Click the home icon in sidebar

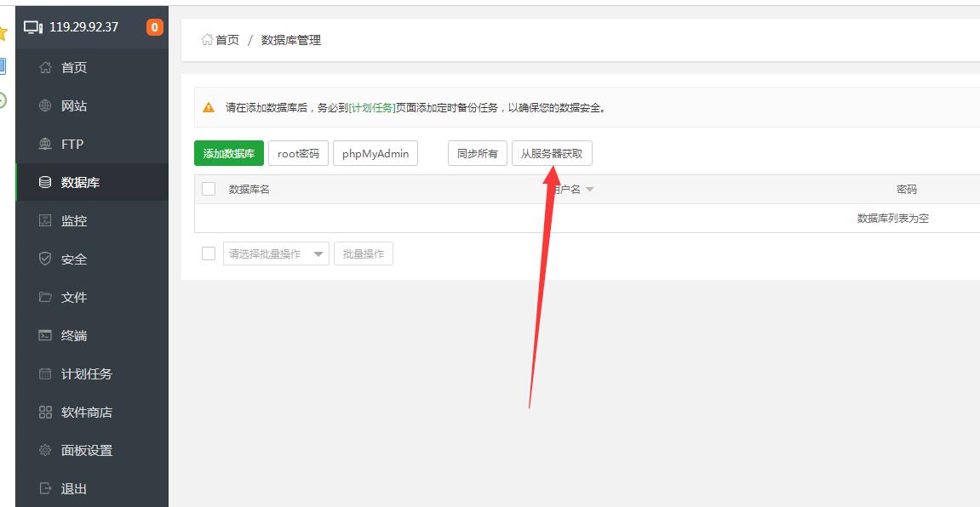[x=46, y=67]
